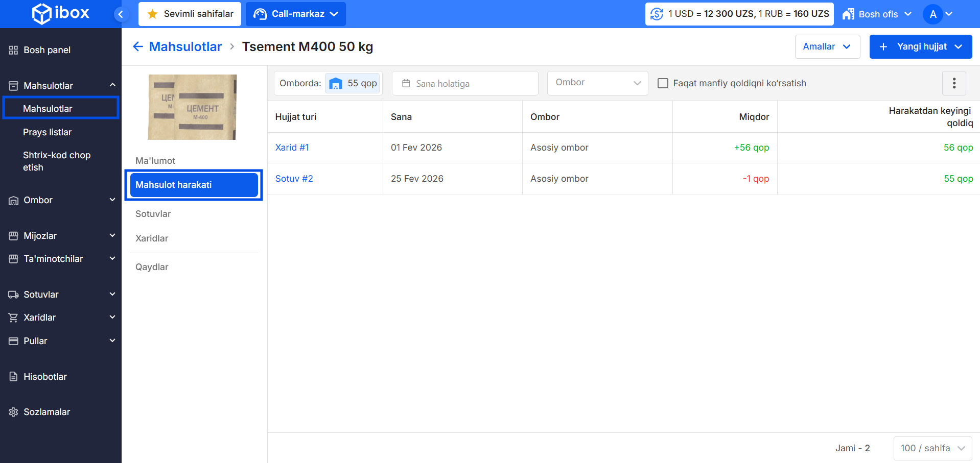Click the back arrow beside Mahsulotlar

click(138, 47)
